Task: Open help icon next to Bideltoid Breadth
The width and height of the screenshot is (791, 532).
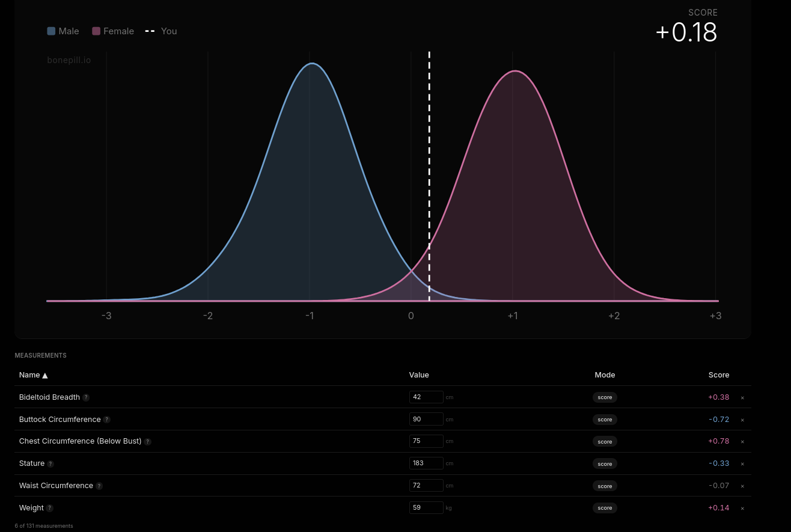Action: click(x=86, y=397)
